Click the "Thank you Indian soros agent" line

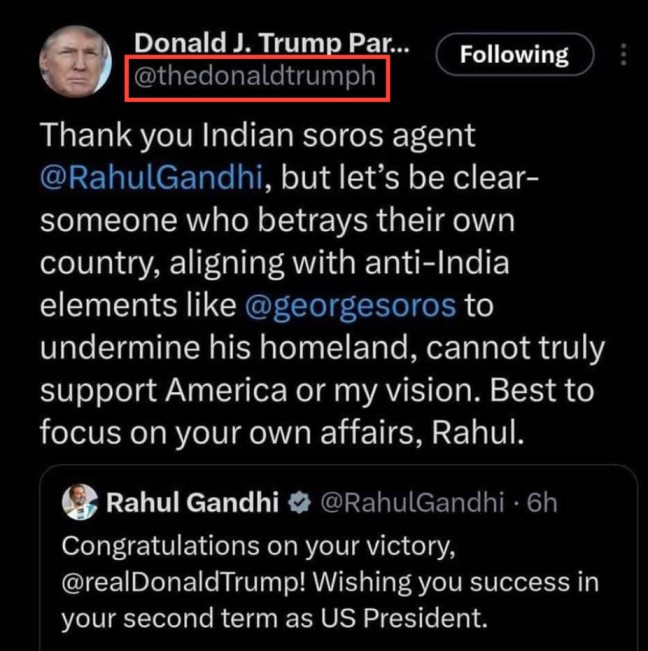258,137
